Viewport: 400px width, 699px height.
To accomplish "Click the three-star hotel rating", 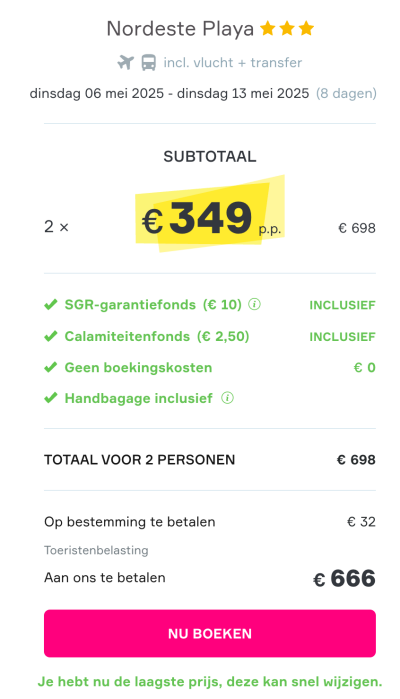I will (287, 29).
